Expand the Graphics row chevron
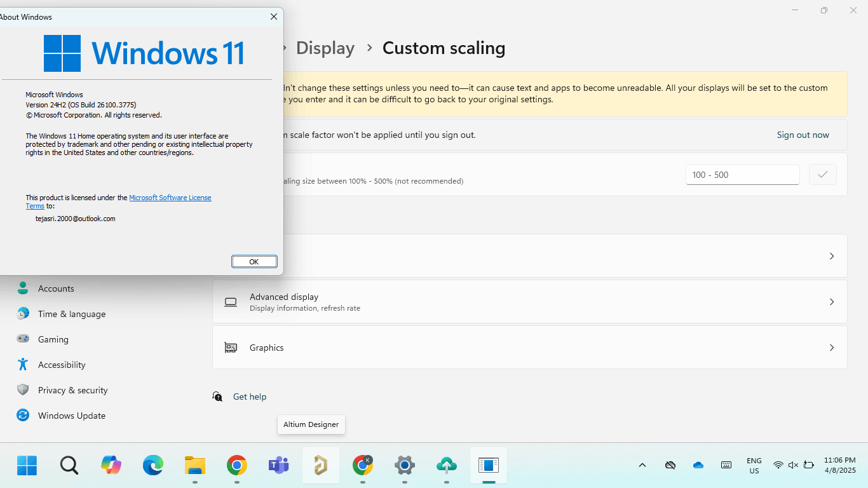The image size is (868, 488). pos(832,348)
